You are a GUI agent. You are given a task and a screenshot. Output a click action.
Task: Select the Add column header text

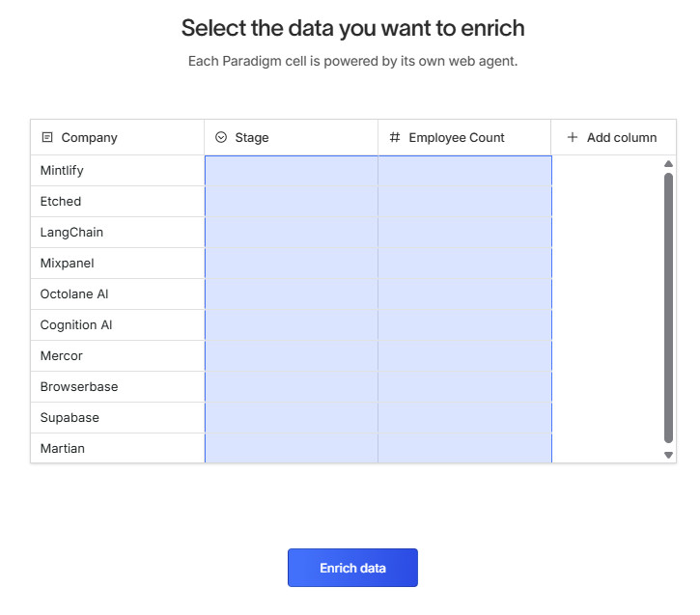click(622, 137)
